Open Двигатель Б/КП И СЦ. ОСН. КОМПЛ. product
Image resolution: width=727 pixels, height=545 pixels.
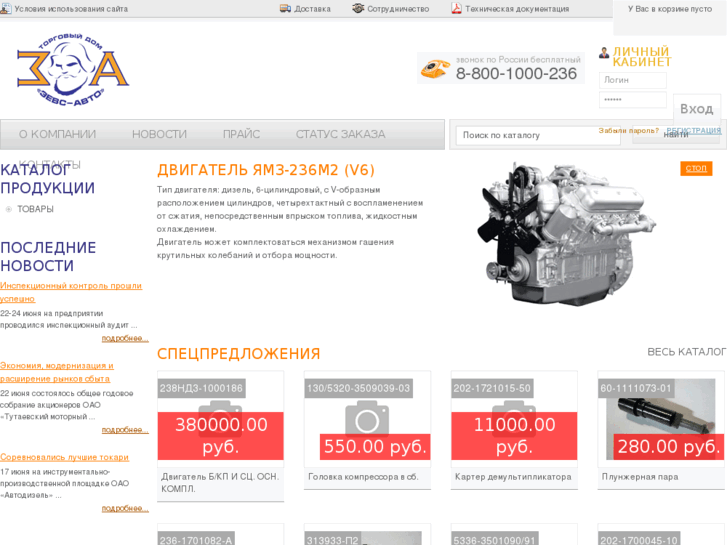[x=220, y=482]
